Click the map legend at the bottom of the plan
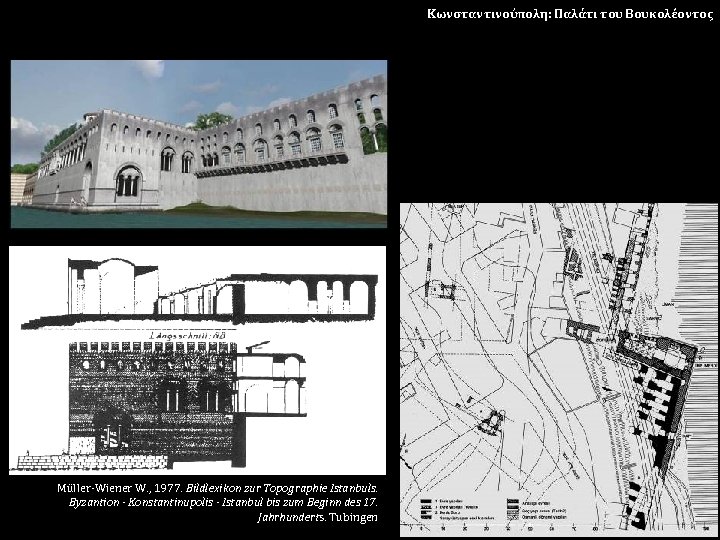The width and height of the screenshot is (720, 540). (x=494, y=510)
